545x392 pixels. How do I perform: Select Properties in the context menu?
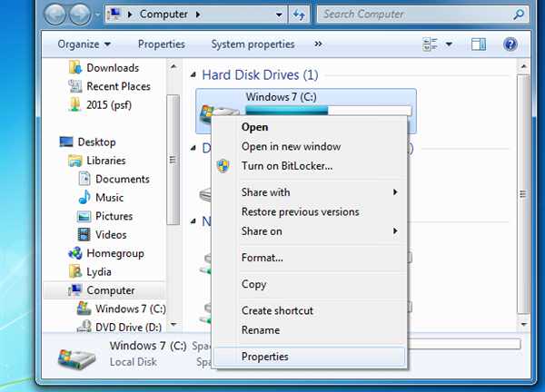310,357
